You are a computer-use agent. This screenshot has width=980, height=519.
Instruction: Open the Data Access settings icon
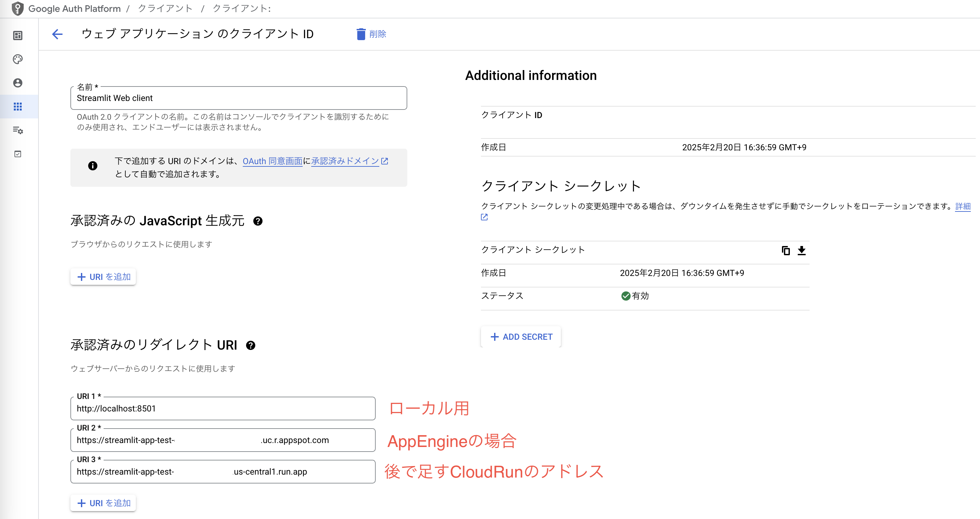coord(17,131)
